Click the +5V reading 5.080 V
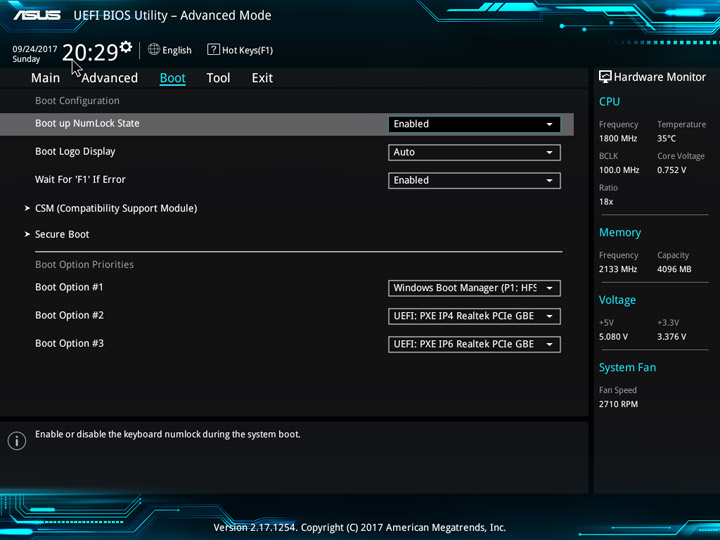 click(613, 337)
